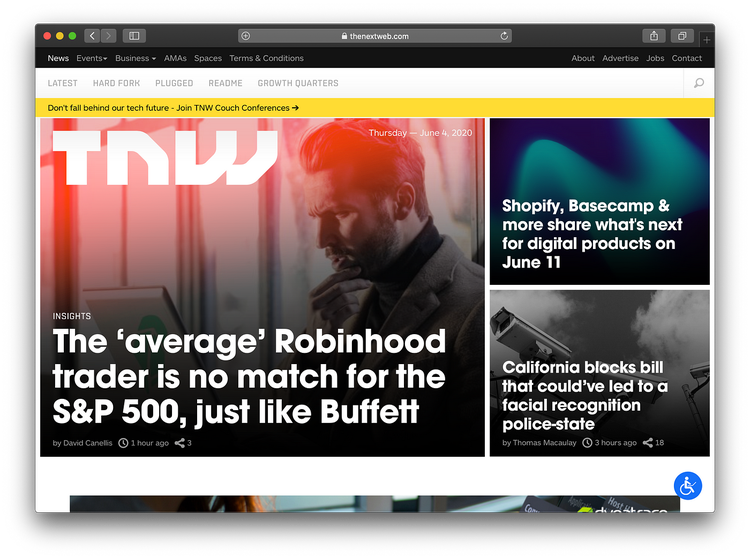Click the INSIGHTS category label
750x559 pixels.
click(72, 316)
